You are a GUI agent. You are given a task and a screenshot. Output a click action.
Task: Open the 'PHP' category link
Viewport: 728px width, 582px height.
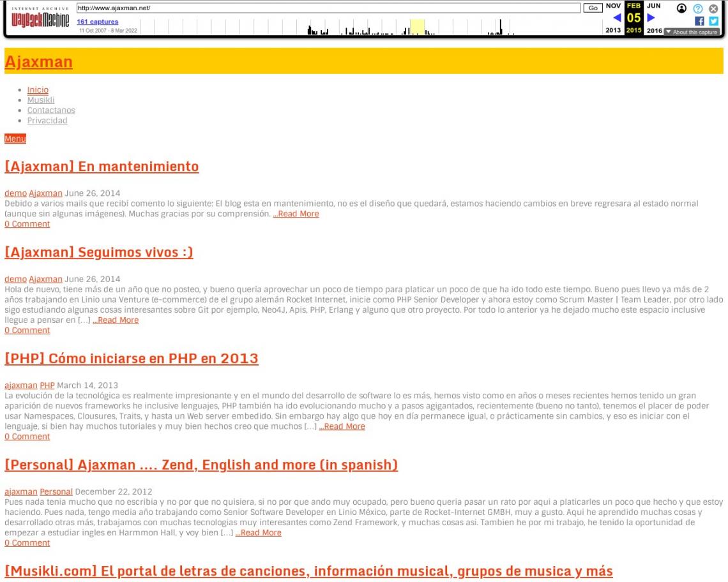pos(47,385)
